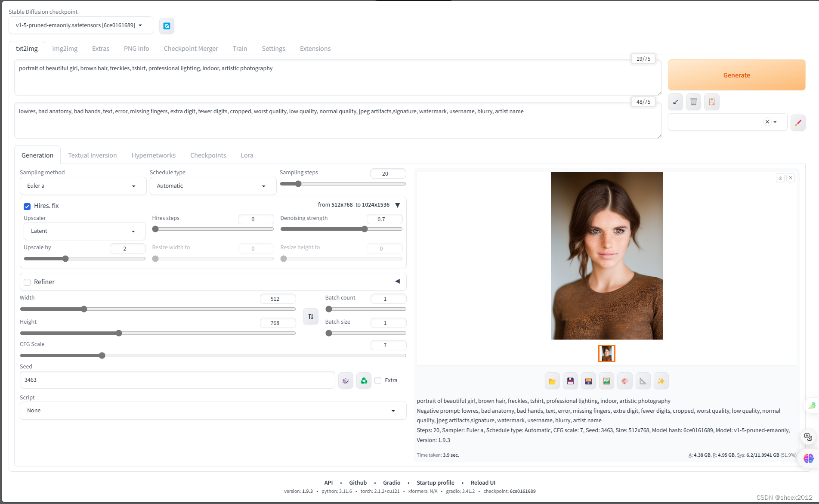
Task: Open the Upscaler dropdown showing Latent
Action: point(84,231)
